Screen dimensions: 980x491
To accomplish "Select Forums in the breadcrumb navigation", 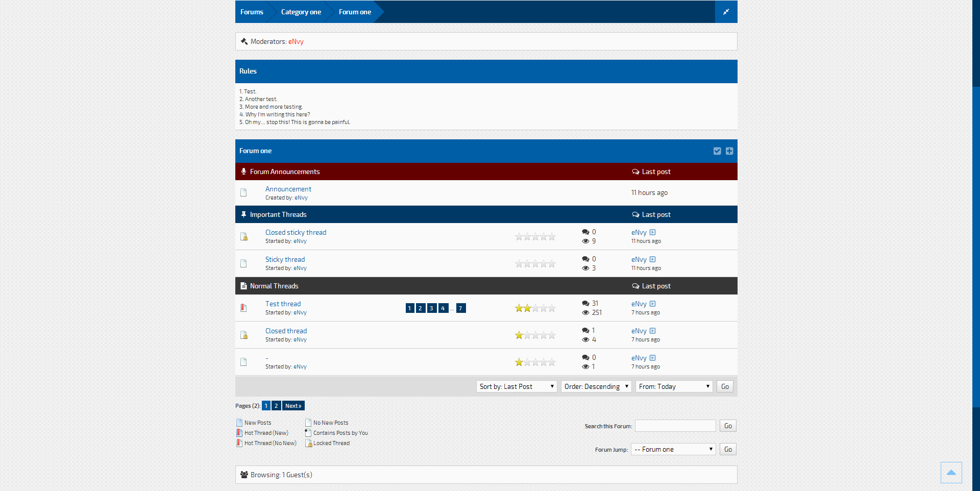I will click(x=252, y=12).
